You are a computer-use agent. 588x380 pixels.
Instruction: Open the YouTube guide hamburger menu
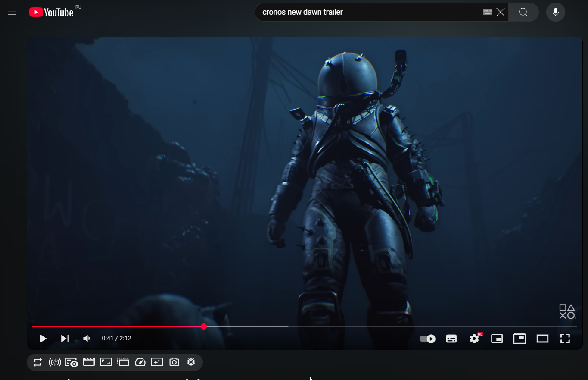click(12, 12)
